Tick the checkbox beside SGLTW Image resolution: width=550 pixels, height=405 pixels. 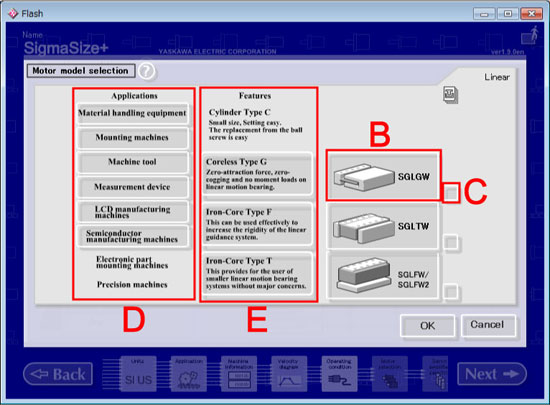[451, 242]
